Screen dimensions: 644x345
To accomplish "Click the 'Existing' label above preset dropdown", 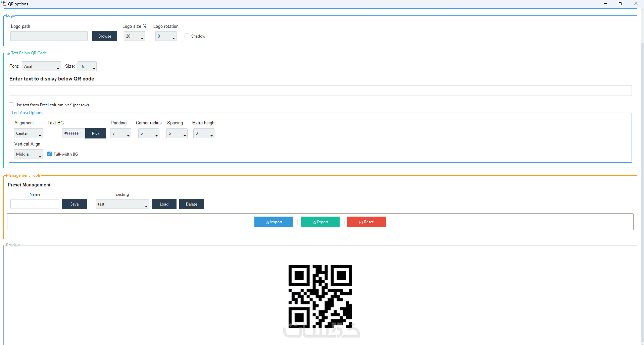I will [122, 194].
